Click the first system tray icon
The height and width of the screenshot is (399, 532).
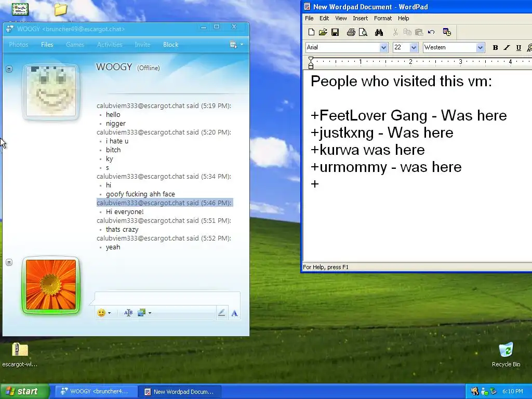(475, 392)
